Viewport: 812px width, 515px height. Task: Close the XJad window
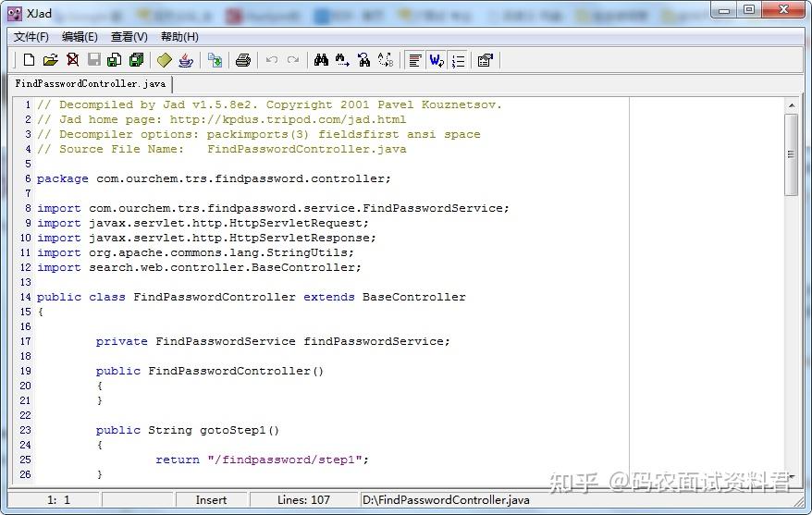[783, 10]
